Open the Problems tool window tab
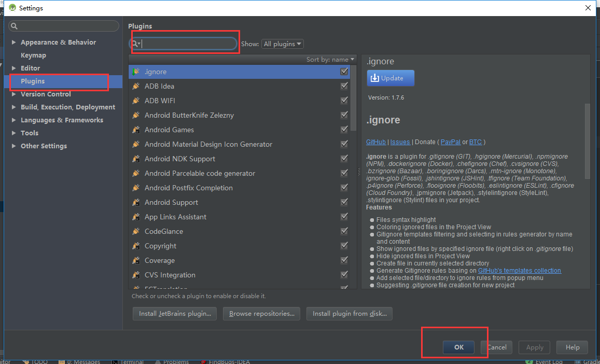The height and width of the screenshot is (364, 600). (x=172, y=361)
